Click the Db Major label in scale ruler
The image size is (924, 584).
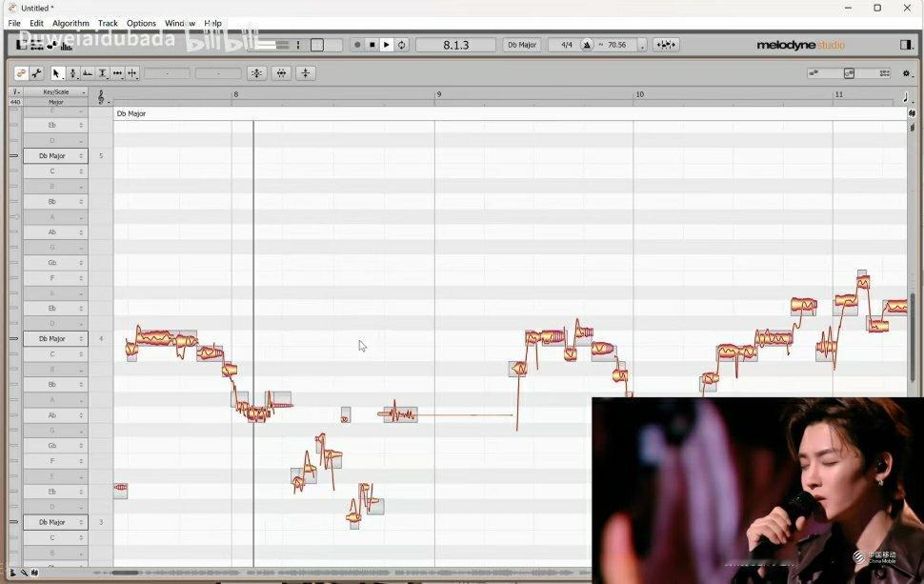(131, 113)
